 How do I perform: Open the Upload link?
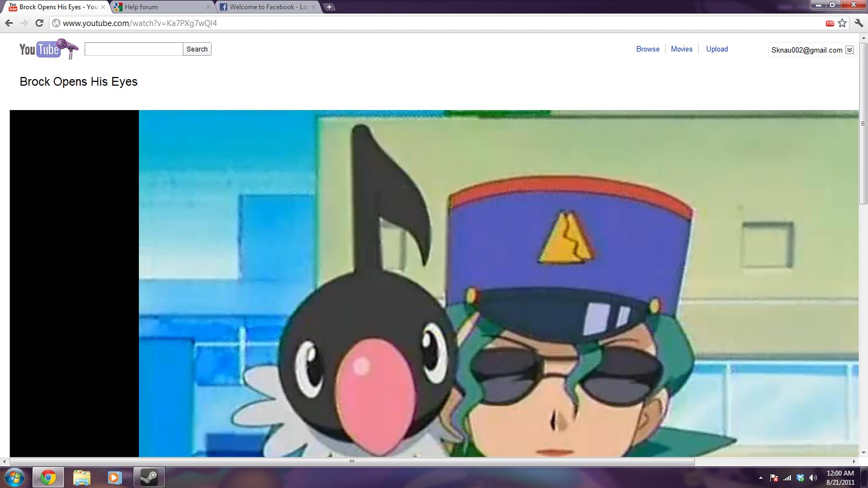point(717,49)
